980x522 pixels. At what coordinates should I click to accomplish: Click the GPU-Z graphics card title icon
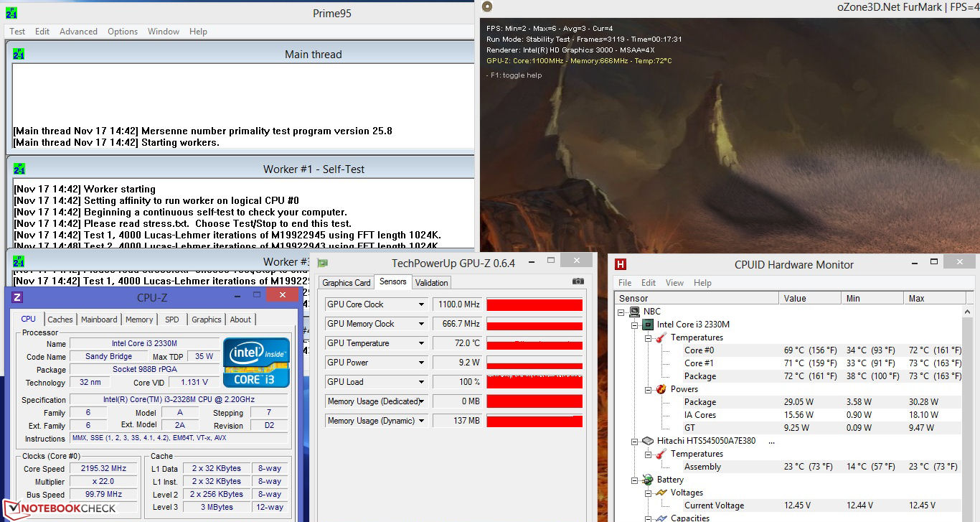click(322, 264)
